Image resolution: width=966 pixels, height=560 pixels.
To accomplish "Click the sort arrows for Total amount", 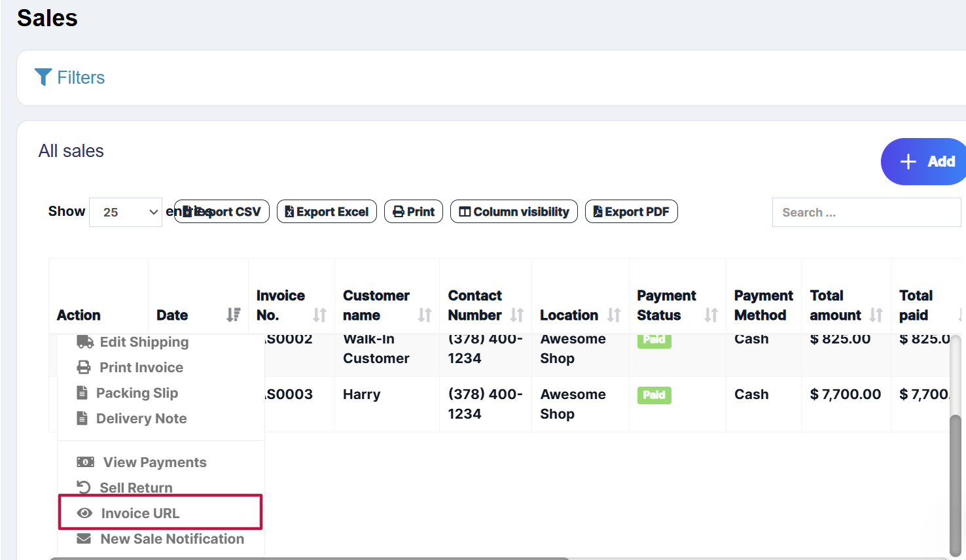I will pos(876,315).
